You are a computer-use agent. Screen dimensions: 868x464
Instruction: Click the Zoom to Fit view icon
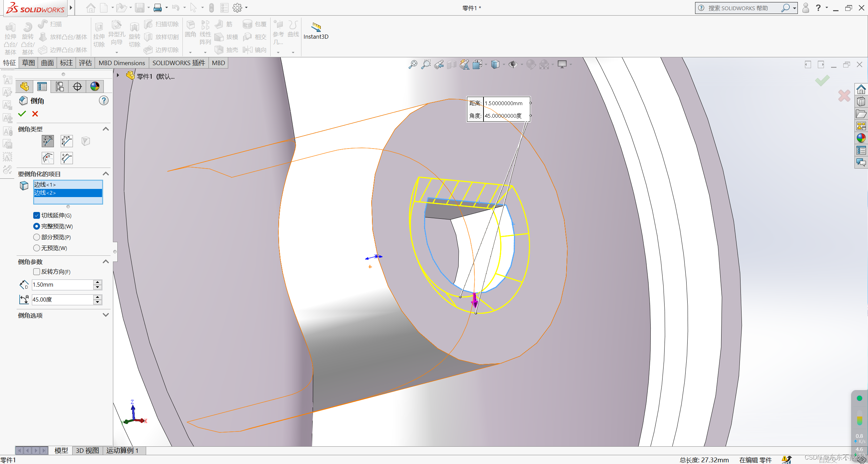click(x=413, y=64)
